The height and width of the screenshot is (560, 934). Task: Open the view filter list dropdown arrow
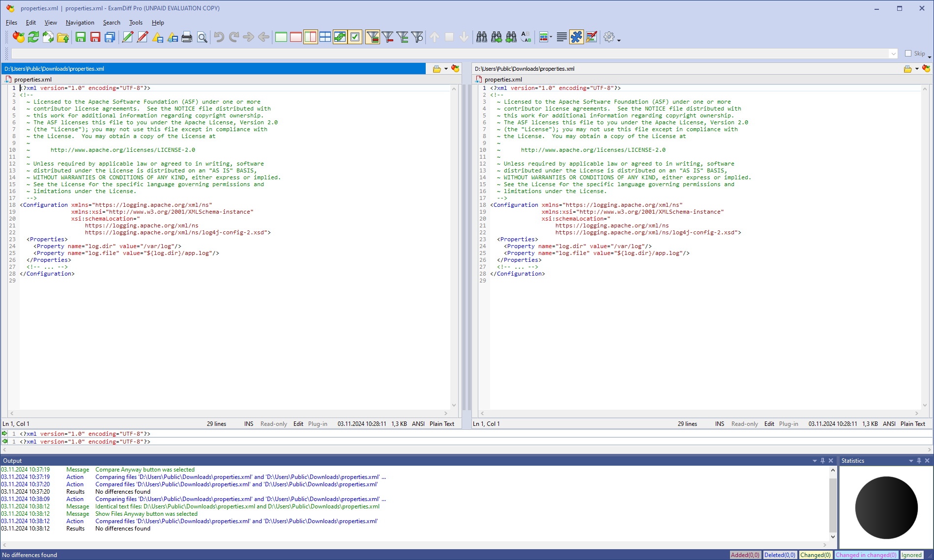(x=551, y=37)
